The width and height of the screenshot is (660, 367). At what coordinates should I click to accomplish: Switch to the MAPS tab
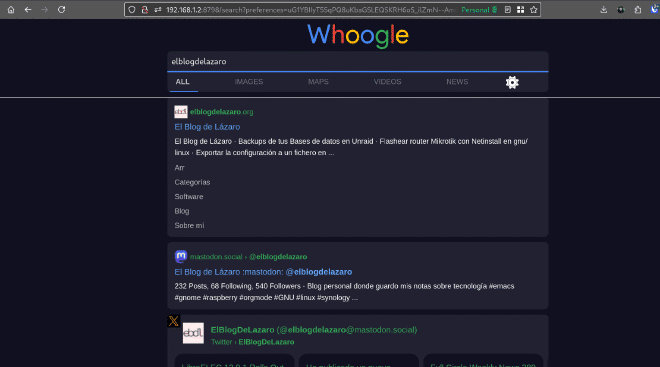(x=318, y=82)
